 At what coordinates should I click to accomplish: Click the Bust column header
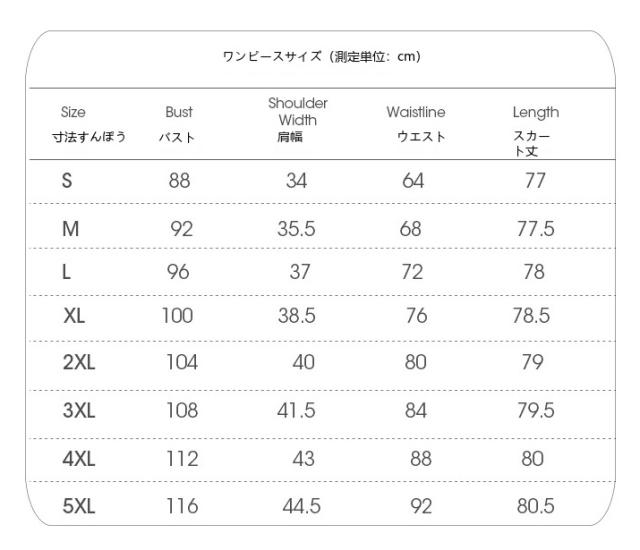tap(178, 113)
